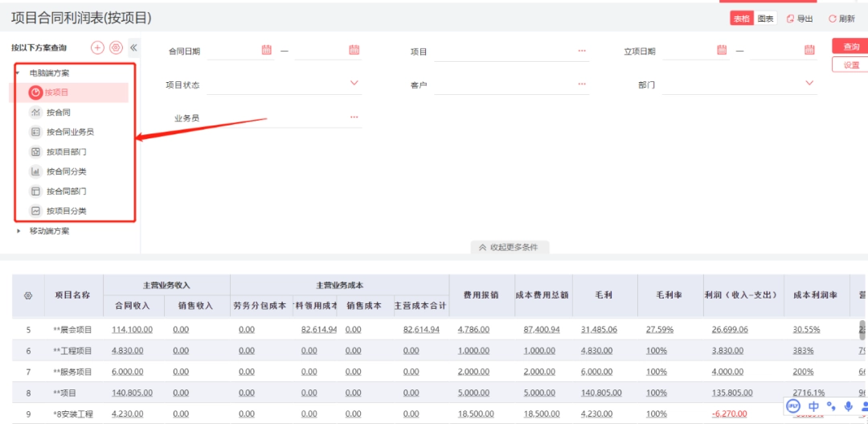This screenshot has width=868, height=424.
Task: Select the 按项目分类 scheme
Action: point(67,211)
